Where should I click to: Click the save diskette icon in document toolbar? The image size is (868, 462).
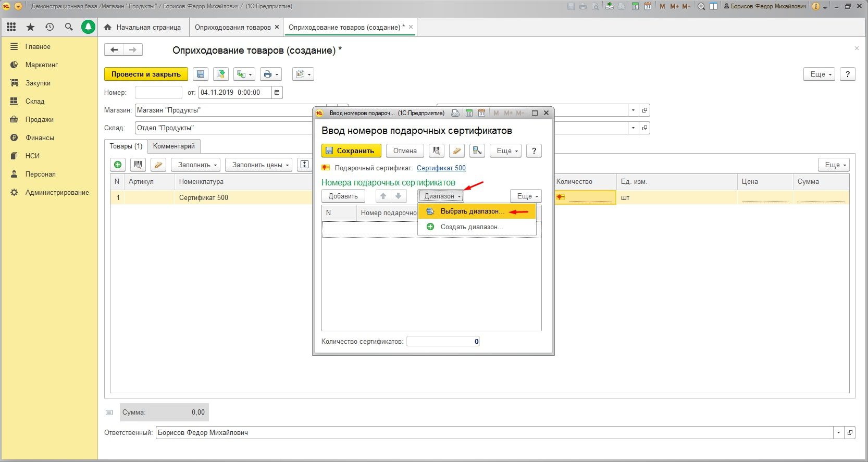point(201,74)
